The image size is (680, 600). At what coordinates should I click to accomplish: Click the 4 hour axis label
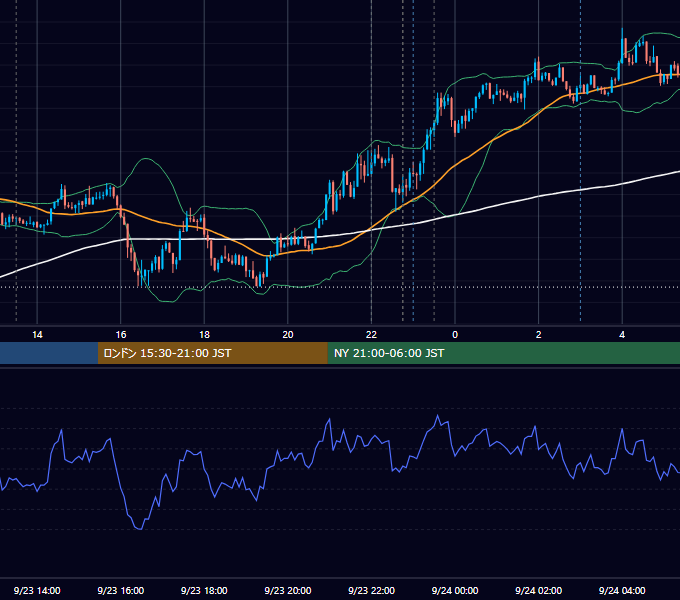point(622,335)
